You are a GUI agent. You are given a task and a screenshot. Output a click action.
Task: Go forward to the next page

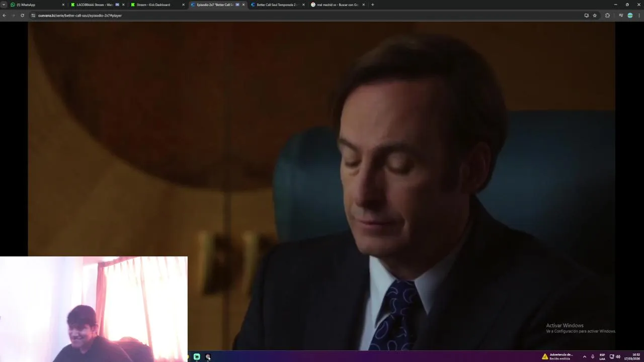click(x=13, y=16)
